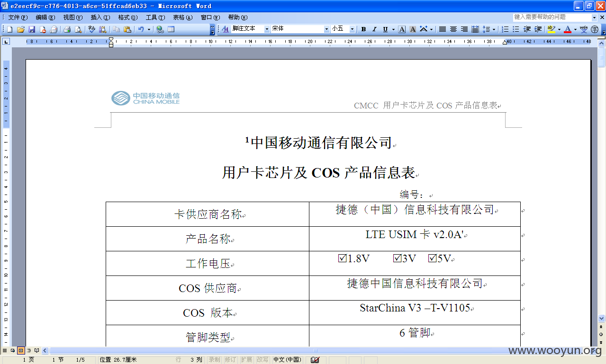The height and width of the screenshot is (364, 606).
Task: Align text to the left
Action: (x=443, y=29)
